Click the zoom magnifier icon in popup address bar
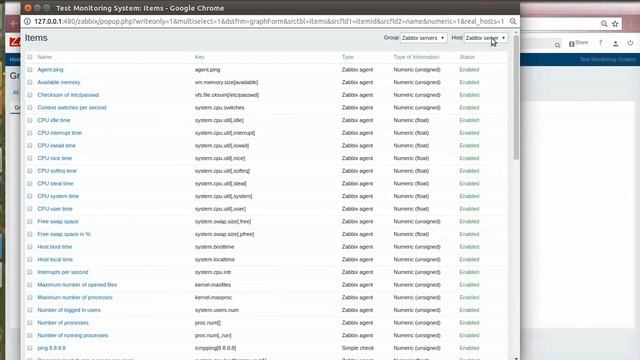 click(513, 21)
